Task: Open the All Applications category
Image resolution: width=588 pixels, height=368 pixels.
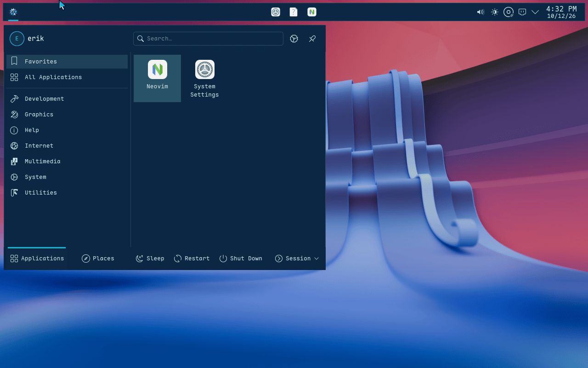Action: click(67, 77)
